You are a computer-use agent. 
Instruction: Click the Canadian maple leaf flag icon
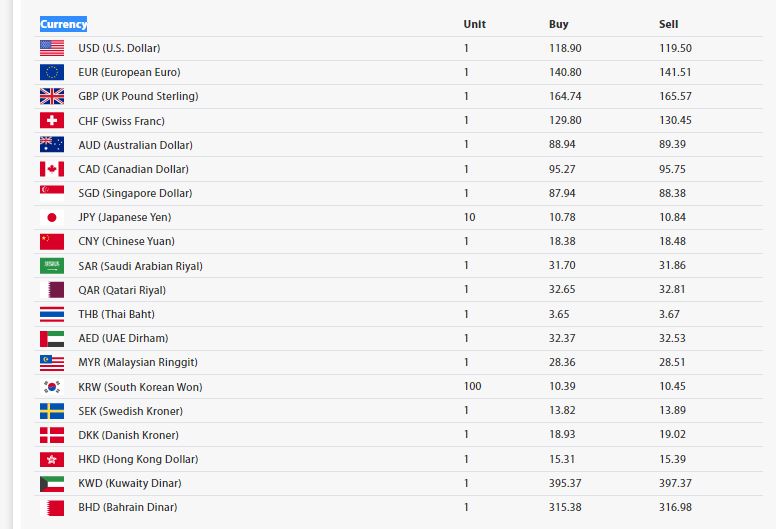click(x=52, y=169)
